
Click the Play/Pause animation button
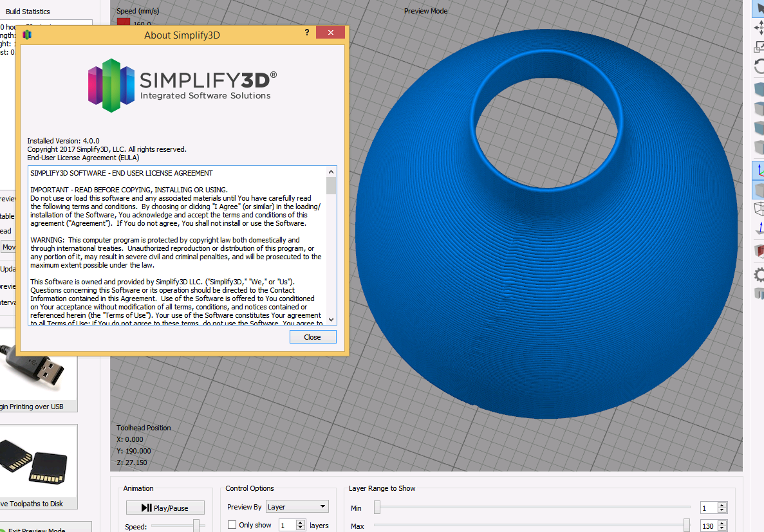[x=165, y=508]
